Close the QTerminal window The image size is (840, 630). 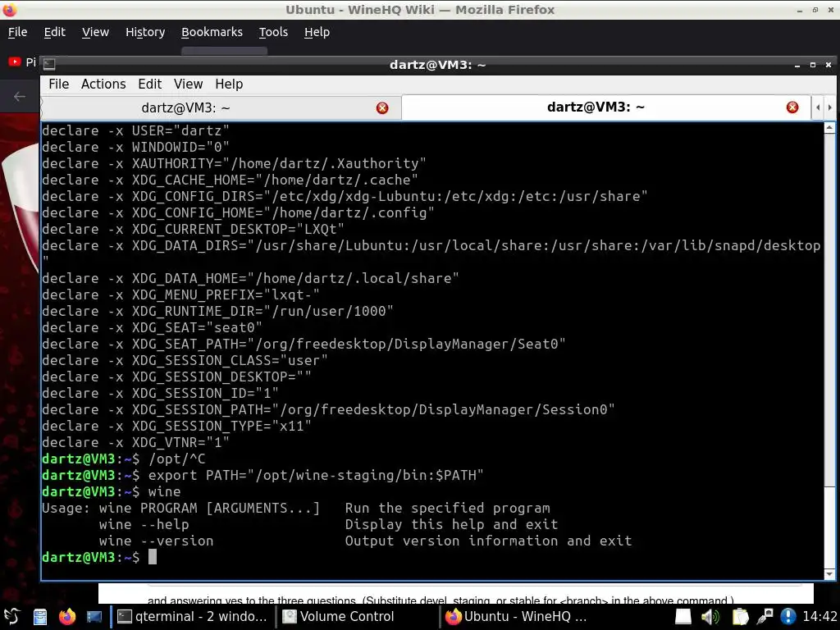pyautogui.click(x=829, y=65)
